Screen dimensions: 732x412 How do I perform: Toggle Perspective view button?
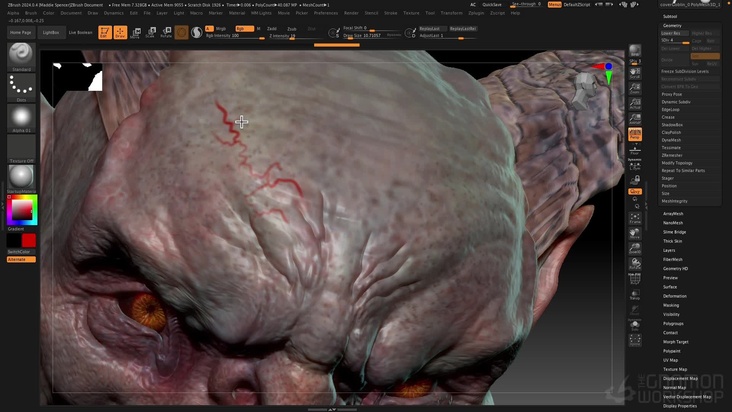pos(635,133)
